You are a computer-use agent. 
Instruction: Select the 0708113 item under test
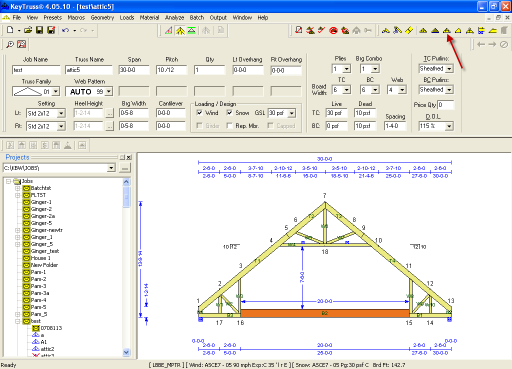(51, 328)
